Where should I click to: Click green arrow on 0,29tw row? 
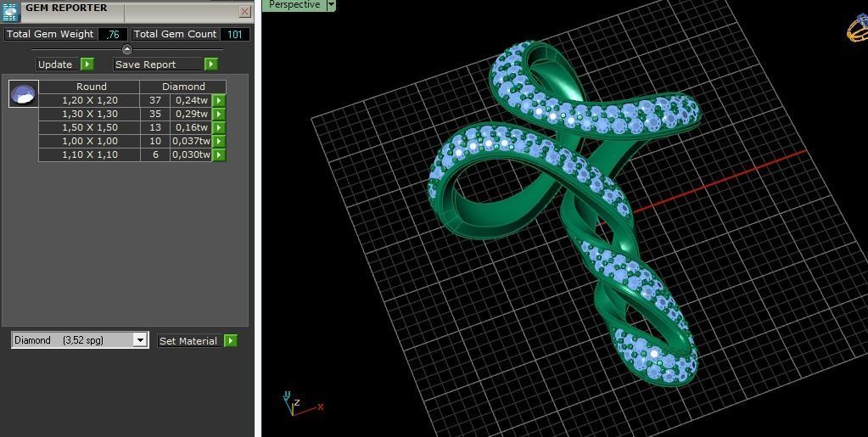click(219, 114)
